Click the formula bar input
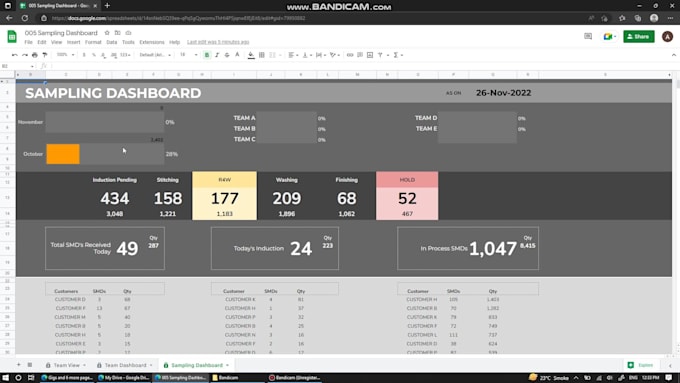This screenshot has width=680, height=383. click(364, 66)
